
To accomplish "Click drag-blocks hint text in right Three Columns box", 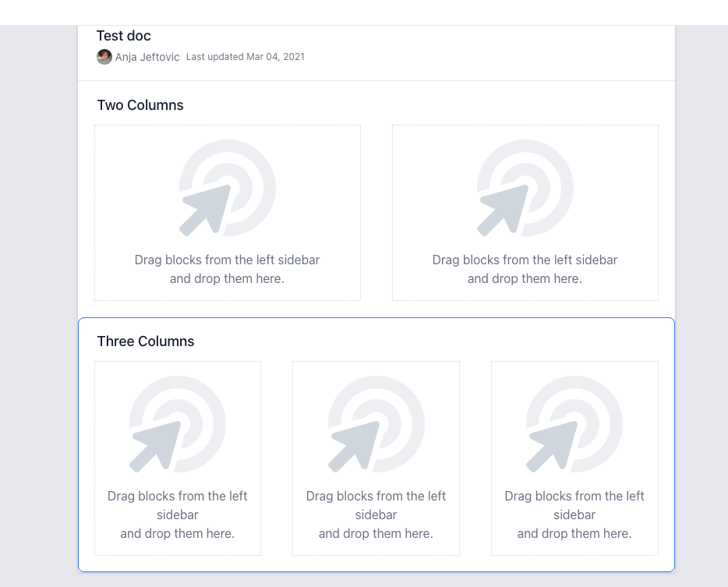I will [574, 515].
